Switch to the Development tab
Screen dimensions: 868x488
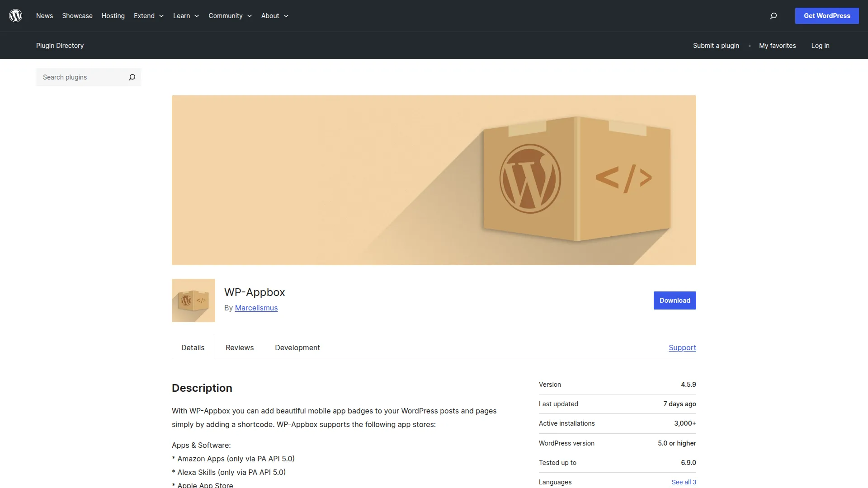click(x=297, y=347)
